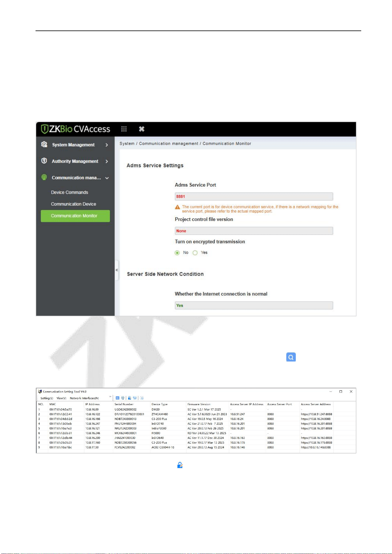
Task: Click System in the breadcrumb path
Action: (x=127, y=144)
